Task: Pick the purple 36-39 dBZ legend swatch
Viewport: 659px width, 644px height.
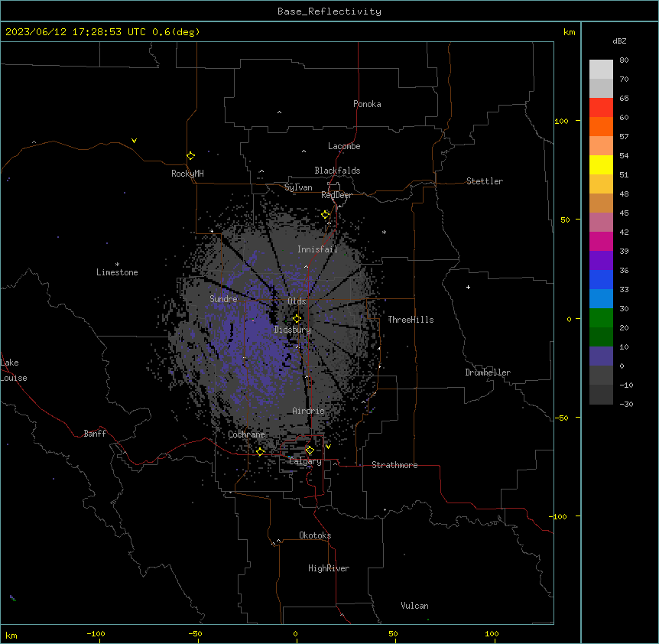Action: click(601, 261)
